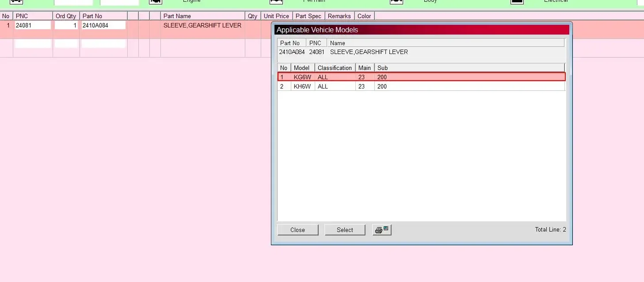Click the Total Line: 2 label
644x282 pixels.
[x=550, y=229]
